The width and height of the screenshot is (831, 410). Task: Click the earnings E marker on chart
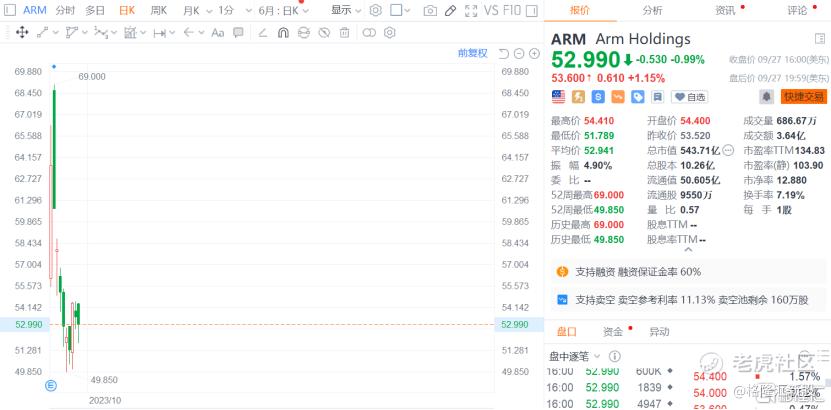(x=52, y=384)
